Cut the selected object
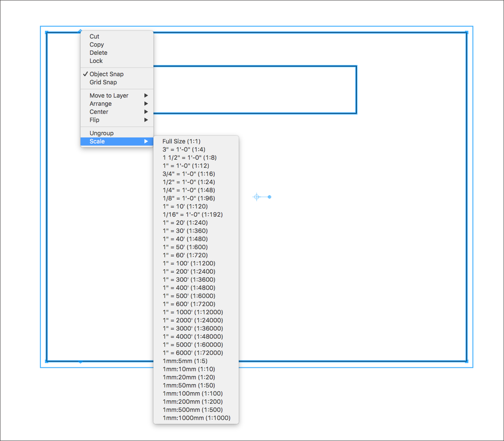This screenshot has height=441, width=504. (x=94, y=36)
